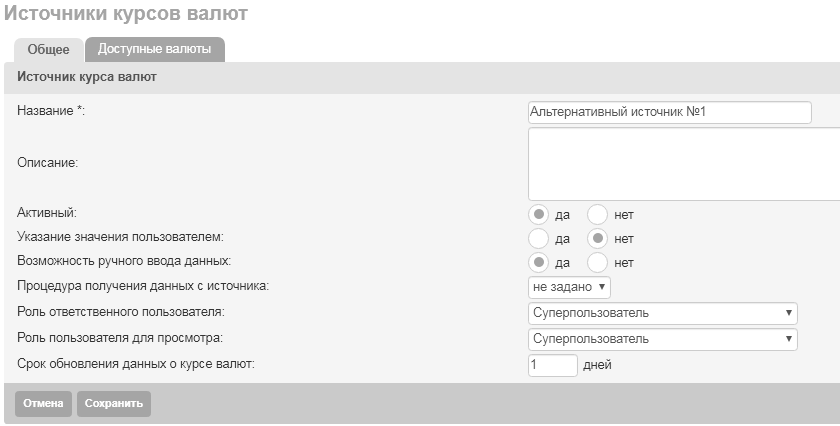Switch to the Общее tab
This screenshot has width=840, height=426.
49,50
